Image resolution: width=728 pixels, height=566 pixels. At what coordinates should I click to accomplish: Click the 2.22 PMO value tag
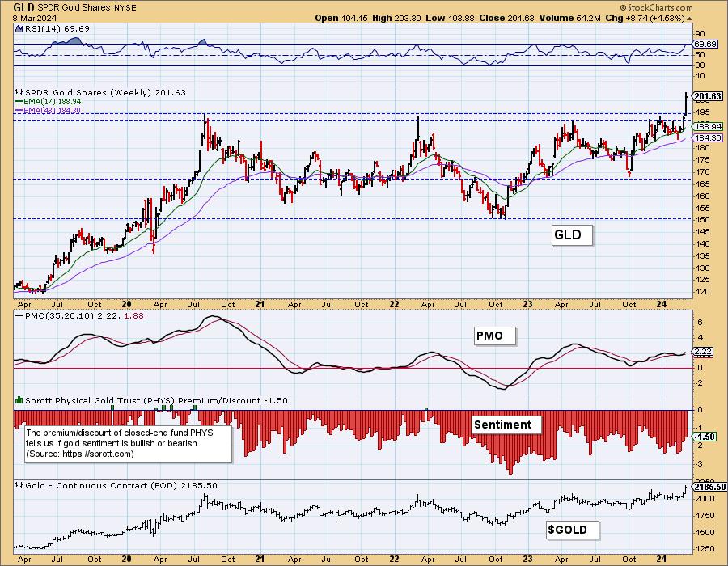(703, 352)
